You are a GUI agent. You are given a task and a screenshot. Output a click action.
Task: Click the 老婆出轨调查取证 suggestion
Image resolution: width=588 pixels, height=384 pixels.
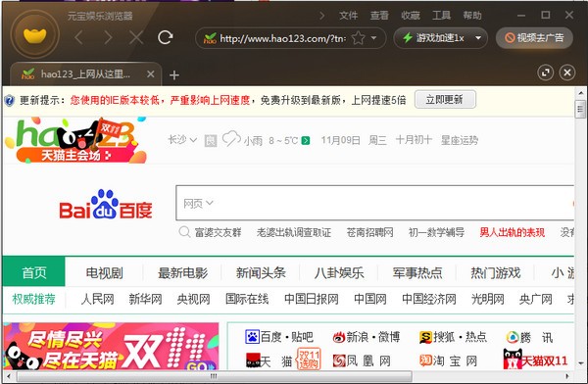pyautogui.click(x=294, y=232)
